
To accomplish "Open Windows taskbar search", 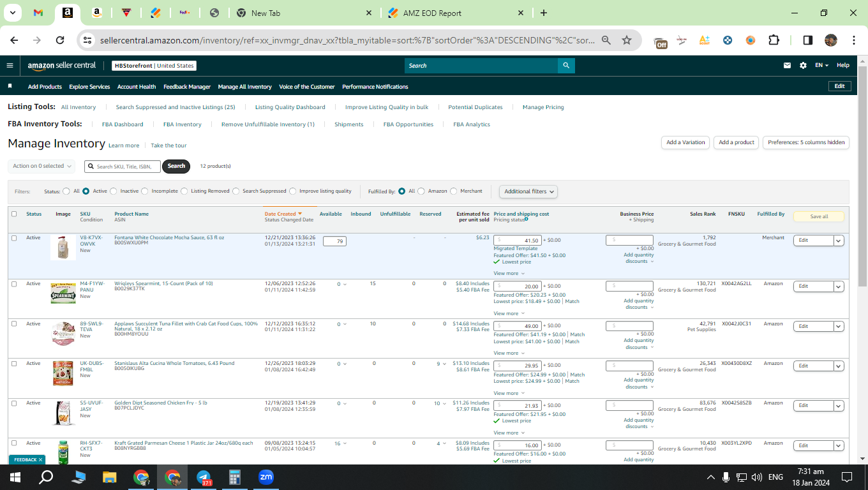I will 46,477.
